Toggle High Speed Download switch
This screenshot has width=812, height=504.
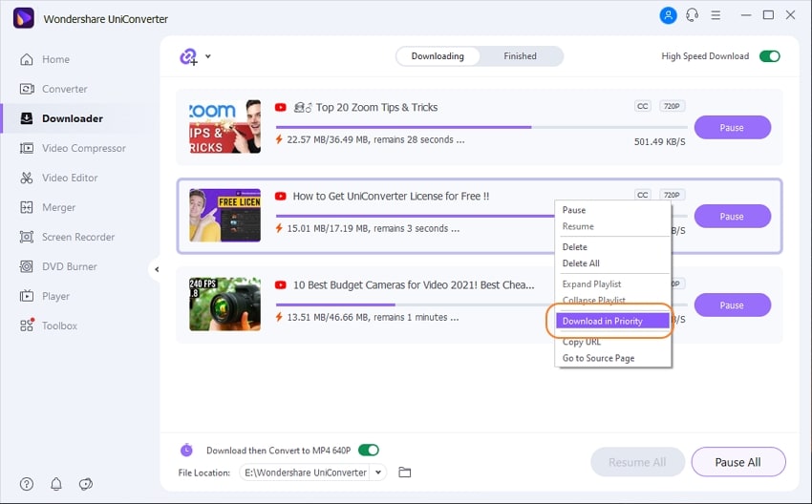click(x=770, y=56)
